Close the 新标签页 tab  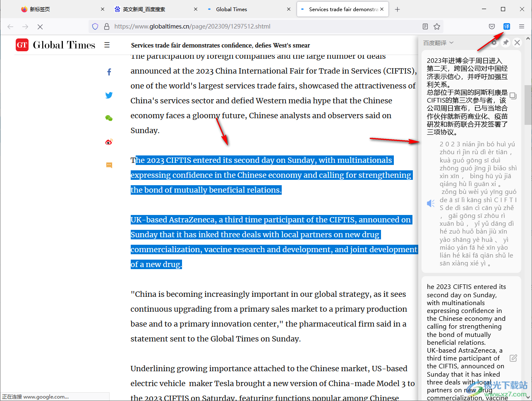[103, 9]
